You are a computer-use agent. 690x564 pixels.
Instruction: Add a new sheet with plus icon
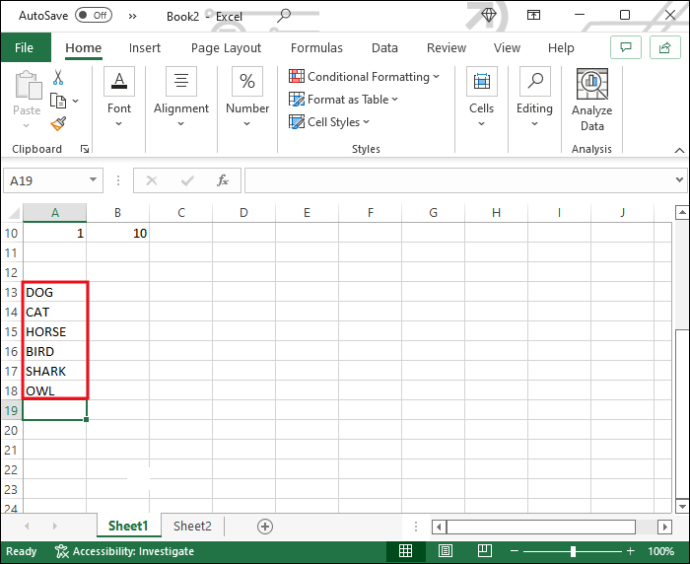point(265,526)
